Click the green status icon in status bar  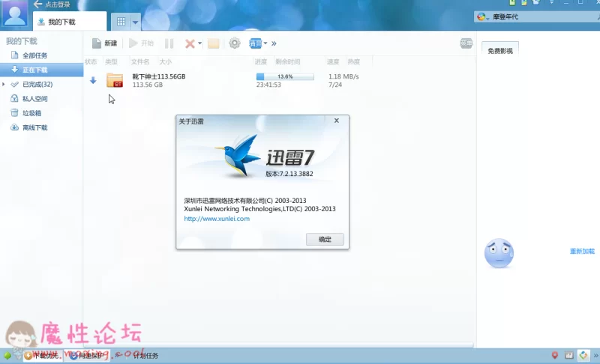point(7,356)
